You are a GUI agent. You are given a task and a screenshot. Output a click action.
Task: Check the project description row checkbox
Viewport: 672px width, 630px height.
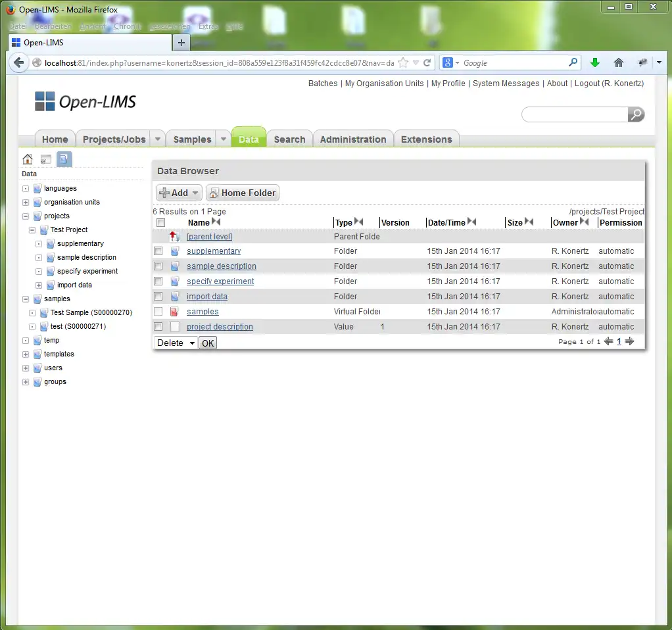158,327
